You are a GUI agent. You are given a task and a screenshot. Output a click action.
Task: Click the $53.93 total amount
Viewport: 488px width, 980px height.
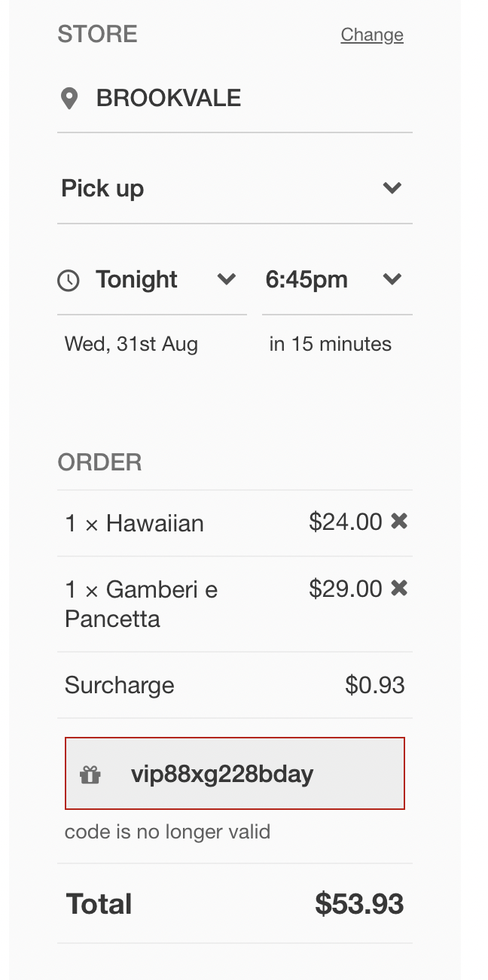(359, 904)
